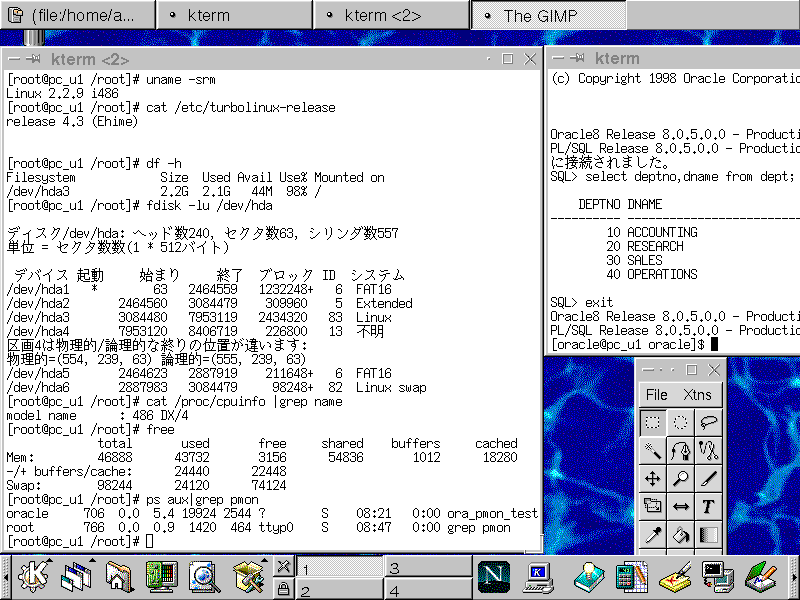800x600 pixels.
Task: Select the Rectangular Select tool in GIMP
Action: tap(653, 422)
